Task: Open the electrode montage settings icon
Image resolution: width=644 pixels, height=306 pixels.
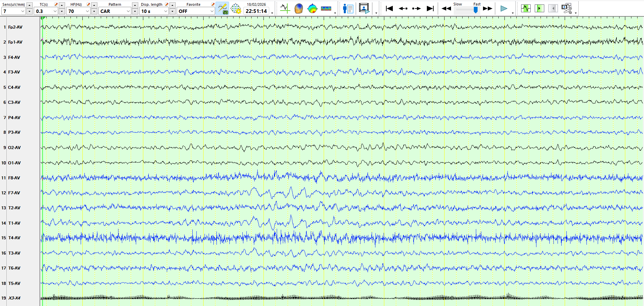Action: click(236, 9)
